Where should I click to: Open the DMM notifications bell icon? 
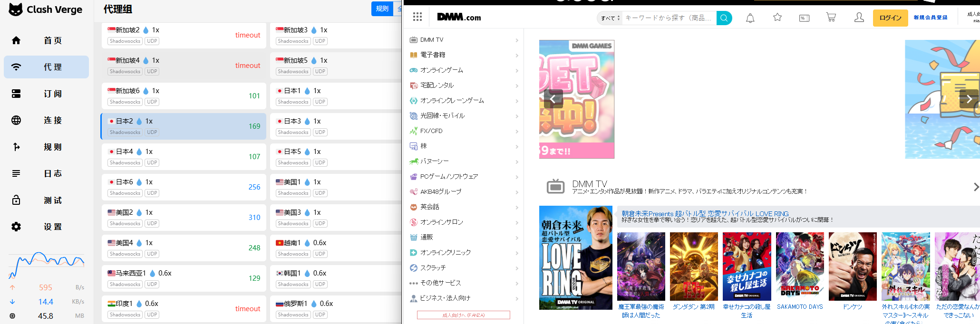(750, 18)
